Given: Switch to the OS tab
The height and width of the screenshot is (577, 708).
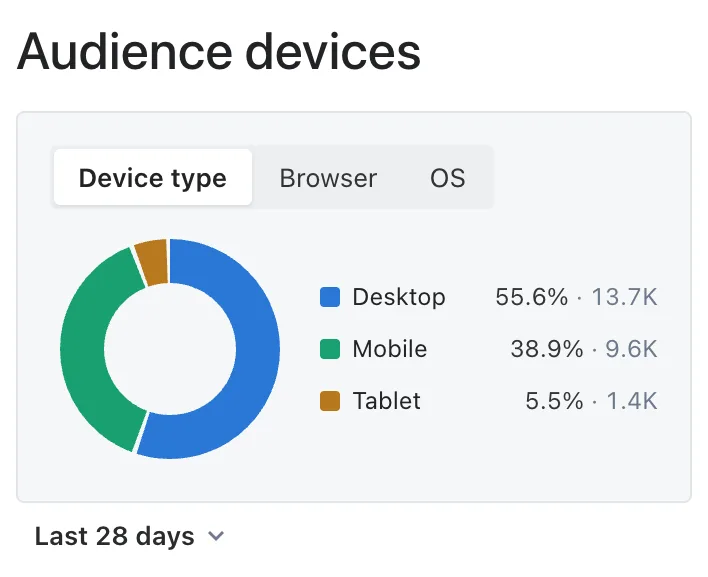Looking at the screenshot, I should pos(447,178).
